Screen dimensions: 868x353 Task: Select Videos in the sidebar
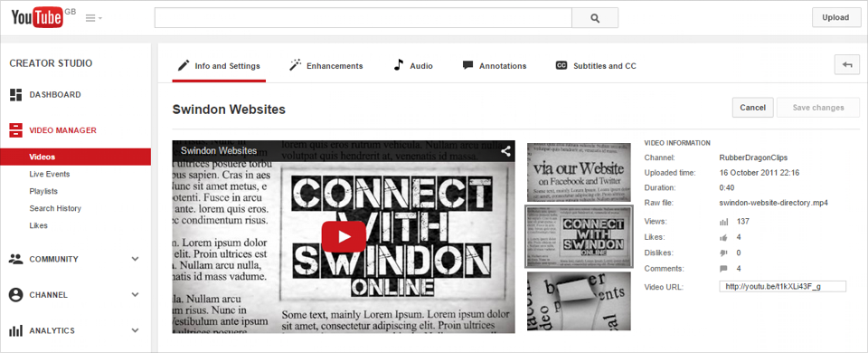[x=75, y=157]
